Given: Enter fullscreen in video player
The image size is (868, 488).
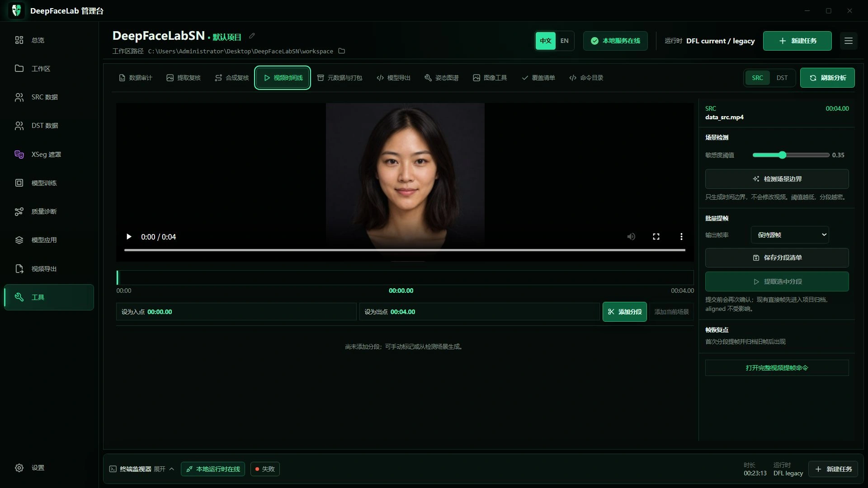Looking at the screenshot, I should click(656, 237).
